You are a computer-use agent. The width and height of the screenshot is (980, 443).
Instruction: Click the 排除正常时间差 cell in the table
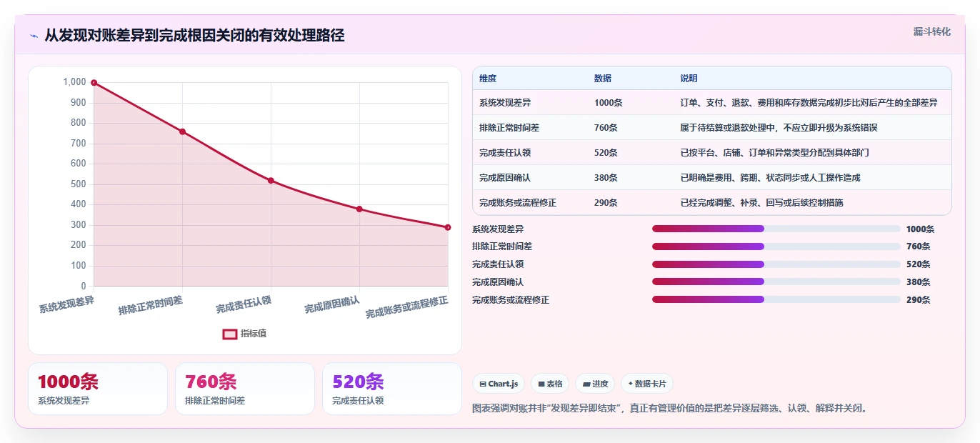click(509, 128)
